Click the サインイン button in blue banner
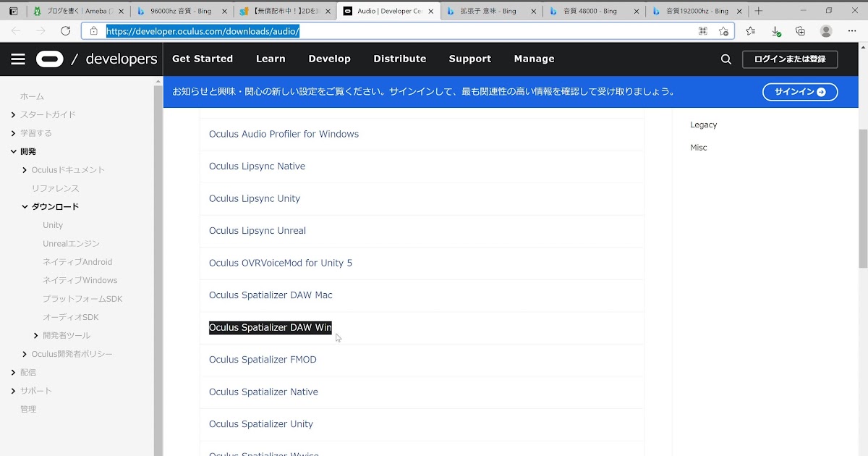The width and height of the screenshot is (868, 456). click(x=800, y=92)
